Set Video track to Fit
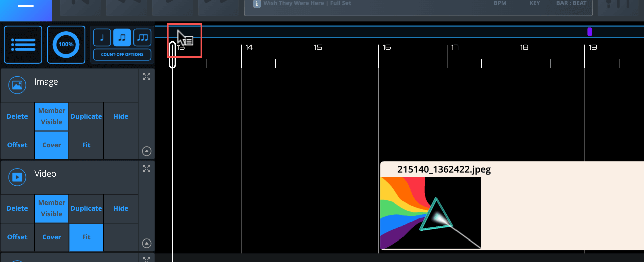 tap(86, 237)
